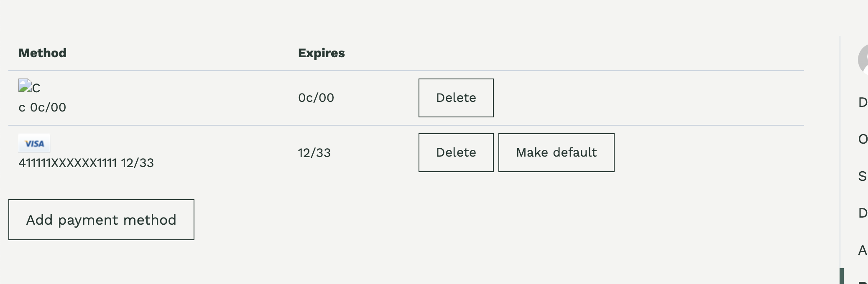Image resolution: width=868 pixels, height=284 pixels.
Task: Make the Visa card the default payment method
Action: [x=557, y=152]
